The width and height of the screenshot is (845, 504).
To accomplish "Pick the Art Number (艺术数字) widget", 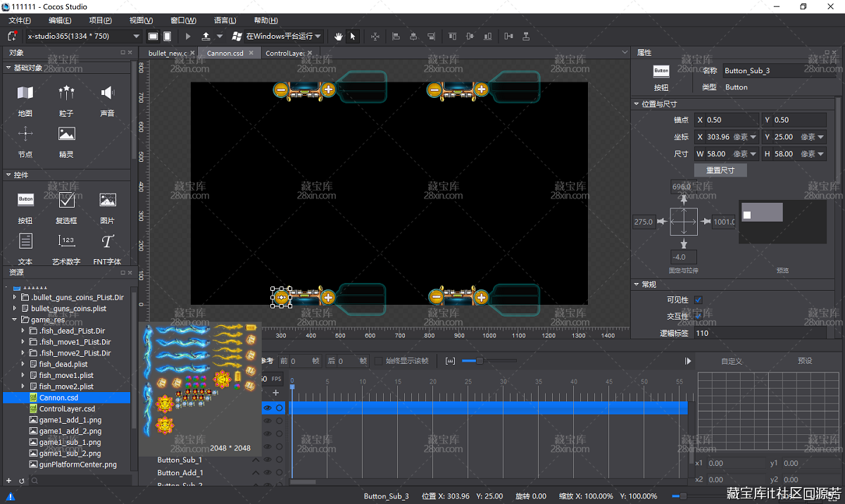I will tap(66, 249).
